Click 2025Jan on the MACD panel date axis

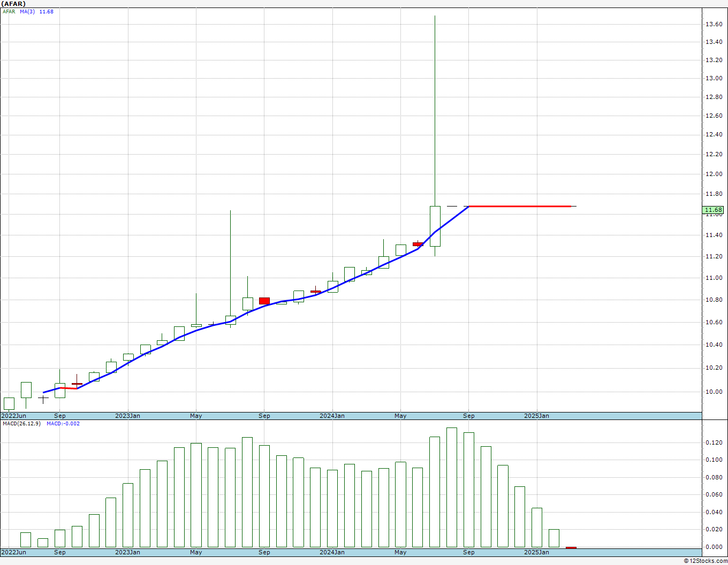click(537, 552)
